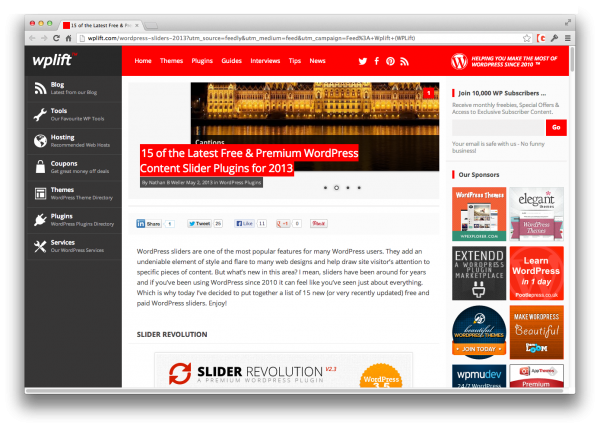The width and height of the screenshot is (600, 428).
Task: Open the 'Make WordPress Beautiful' ad
Action: (536, 332)
